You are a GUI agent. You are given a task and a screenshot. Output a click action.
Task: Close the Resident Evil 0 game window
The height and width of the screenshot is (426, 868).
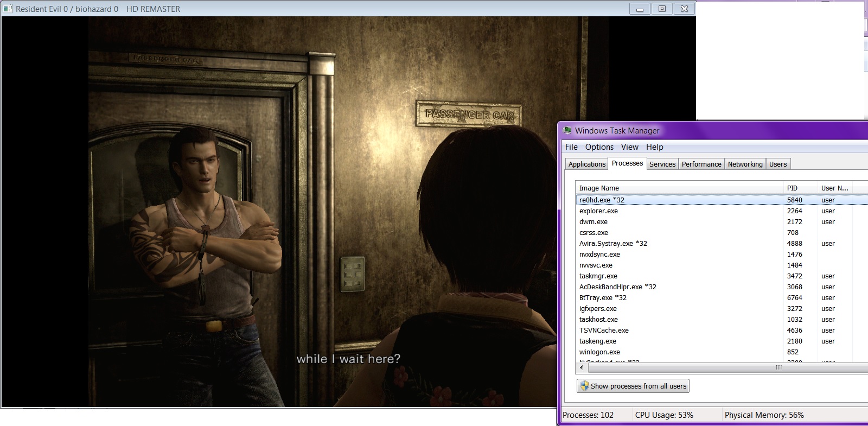click(x=684, y=9)
